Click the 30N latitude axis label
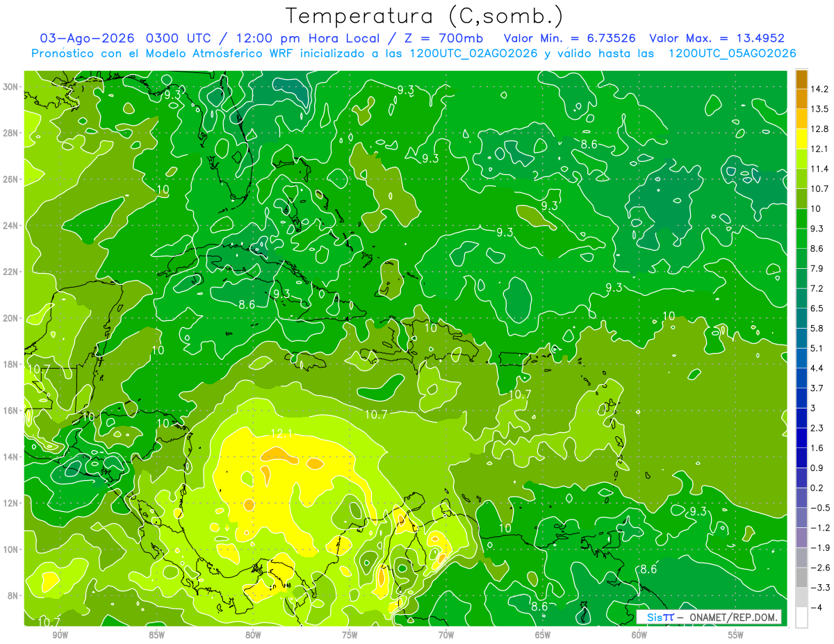 (x=12, y=87)
